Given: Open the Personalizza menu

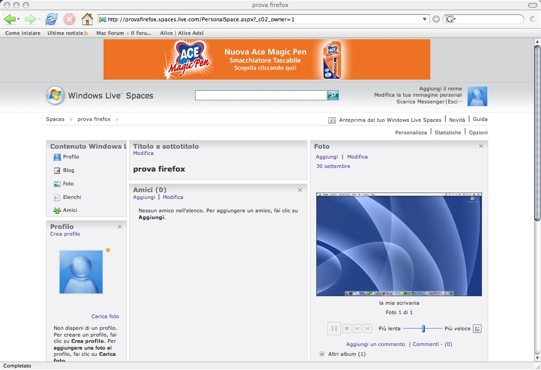Looking at the screenshot, I should [411, 133].
